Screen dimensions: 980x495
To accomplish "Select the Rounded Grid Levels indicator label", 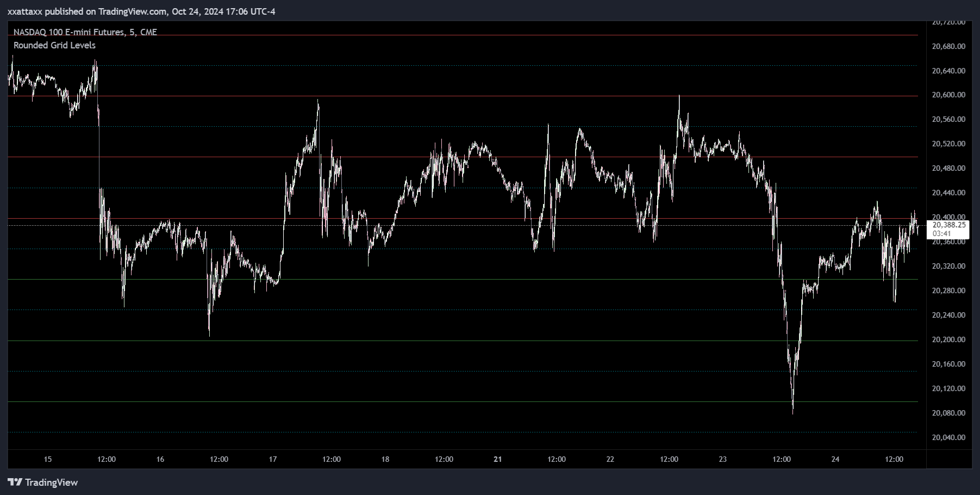I will point(54,45).
